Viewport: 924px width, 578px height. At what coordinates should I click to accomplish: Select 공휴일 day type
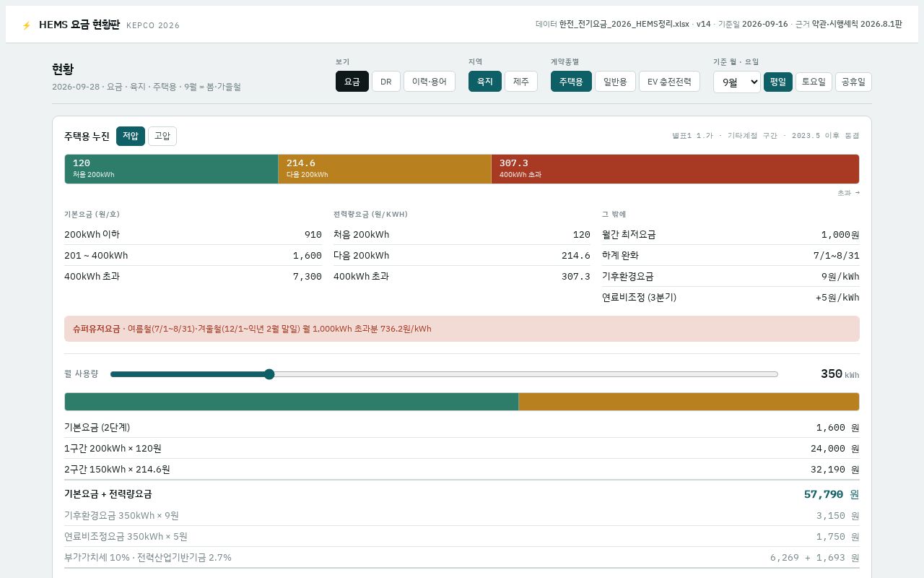(x=853, y=82)
